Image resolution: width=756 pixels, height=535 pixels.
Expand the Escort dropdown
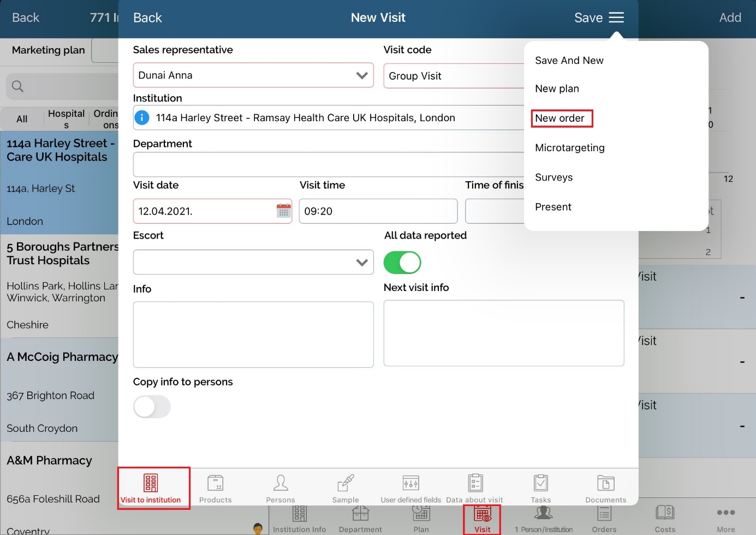pos(361,263)
